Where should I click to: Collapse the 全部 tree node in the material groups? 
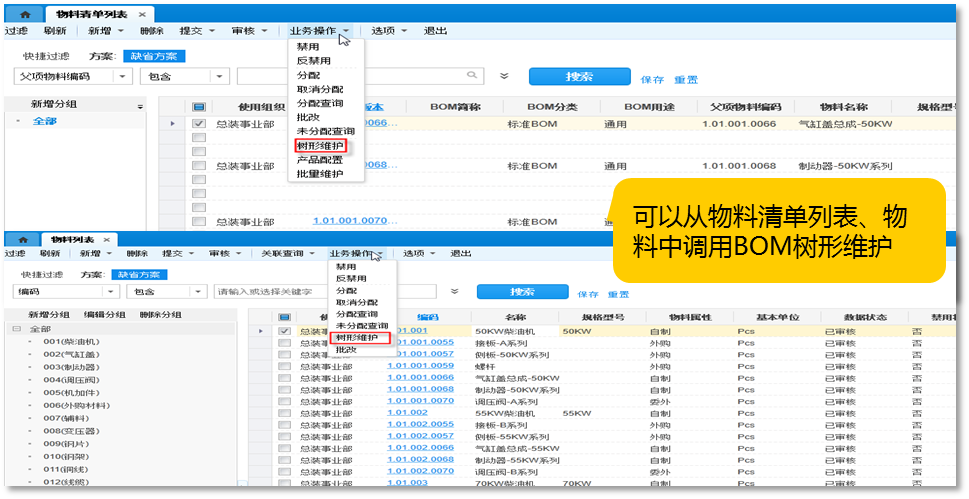(17, 328)
